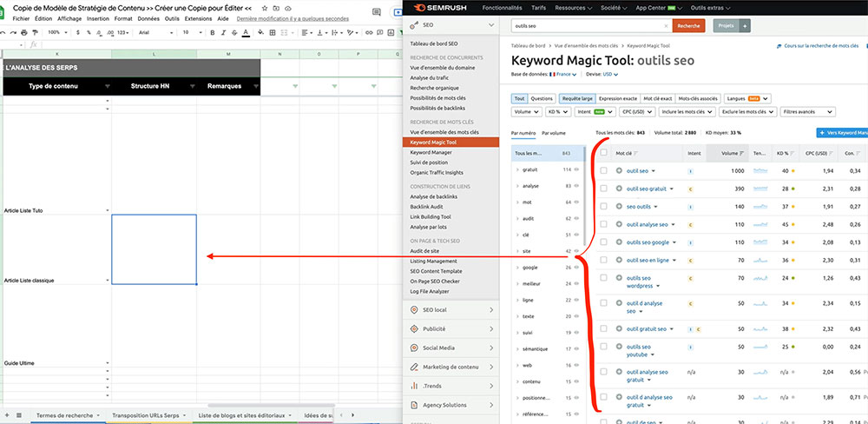Image resolution: width=868 pixels, height=424 pixels.
Task: Open the Insertion menu in Sheets
Action: 98,18
